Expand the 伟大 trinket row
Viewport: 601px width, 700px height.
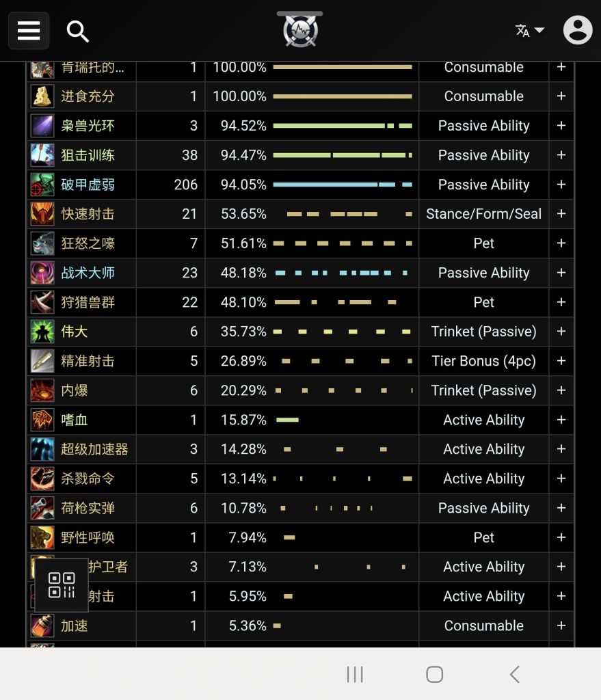(561, 332)
